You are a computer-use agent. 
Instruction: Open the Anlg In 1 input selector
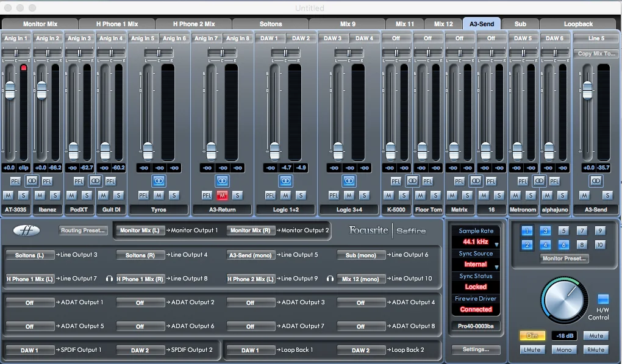[x=16, y=38]
